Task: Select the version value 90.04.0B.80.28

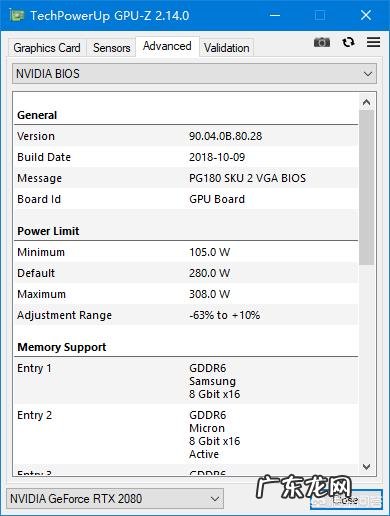Action: 225,136
